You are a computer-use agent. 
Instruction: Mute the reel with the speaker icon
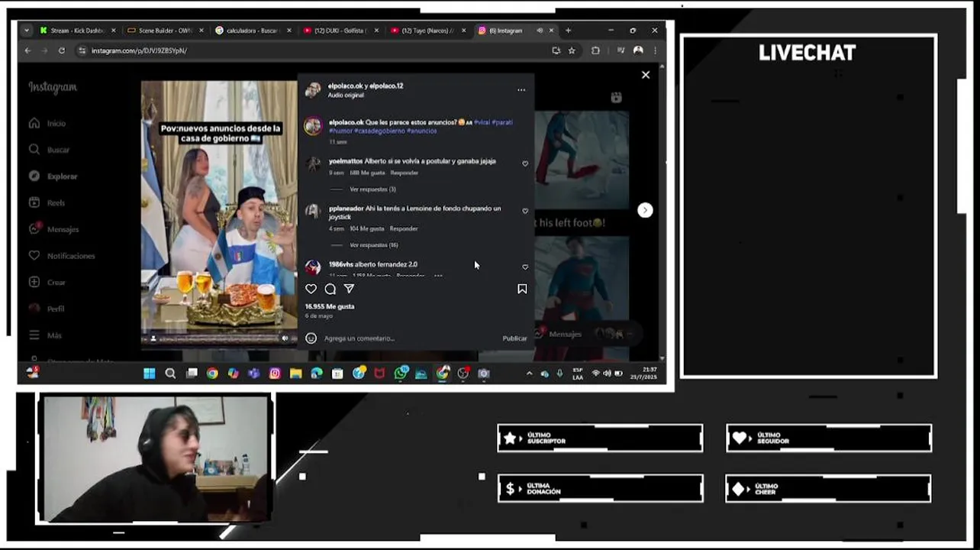coord(285,338)
